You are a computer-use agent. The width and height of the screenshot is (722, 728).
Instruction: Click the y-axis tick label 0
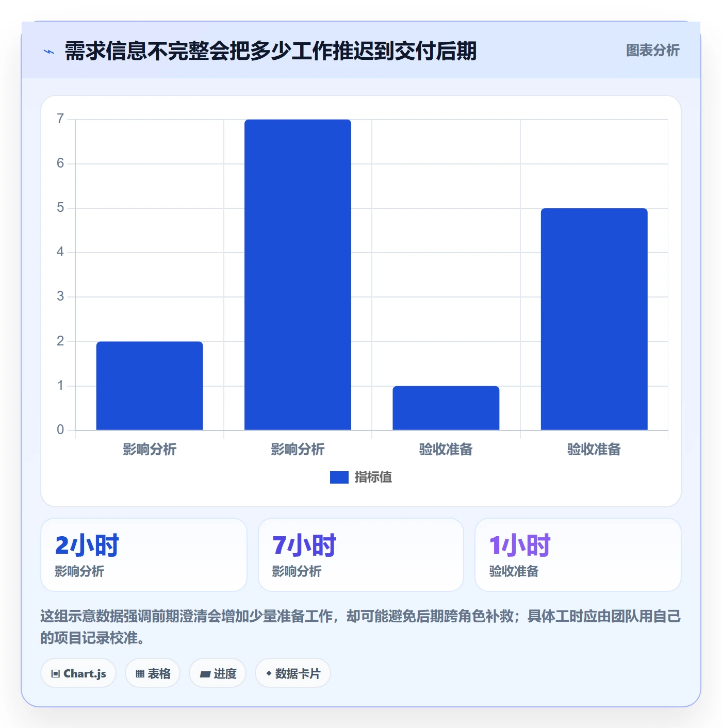[x=60, y=430]
